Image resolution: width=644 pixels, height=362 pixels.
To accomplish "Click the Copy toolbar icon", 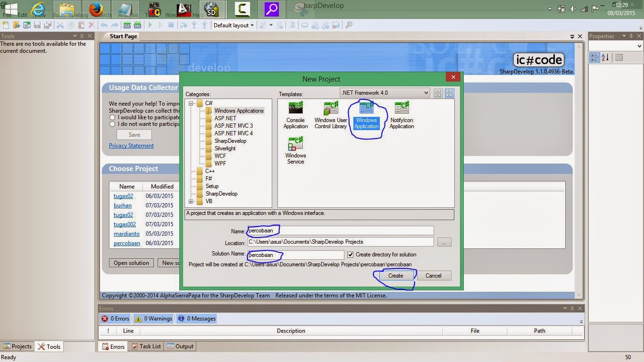I will [x=71, y=25].
